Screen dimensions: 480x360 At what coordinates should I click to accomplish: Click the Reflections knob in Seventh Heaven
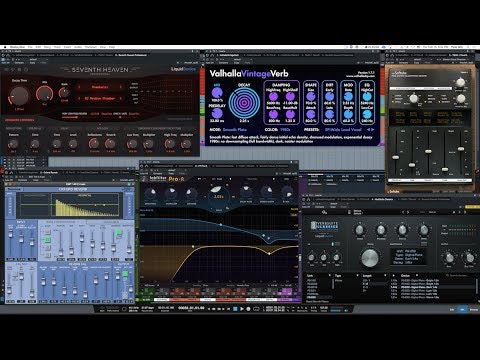[94, 144]
